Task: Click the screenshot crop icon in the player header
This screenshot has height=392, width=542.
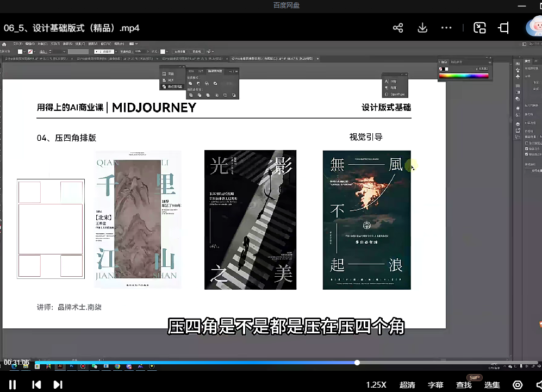Action: tap(503, 28)
